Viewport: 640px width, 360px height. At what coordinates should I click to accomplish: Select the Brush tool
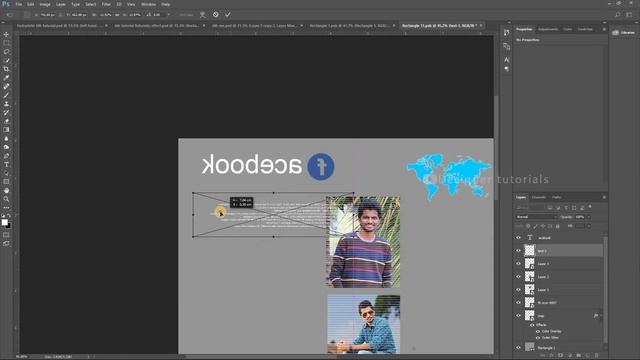pos(6,95)
